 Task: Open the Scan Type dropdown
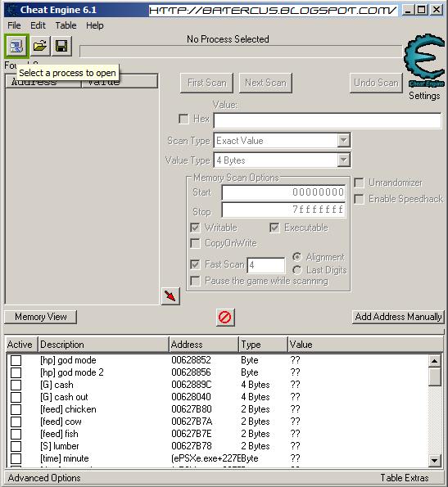[344, 141]
